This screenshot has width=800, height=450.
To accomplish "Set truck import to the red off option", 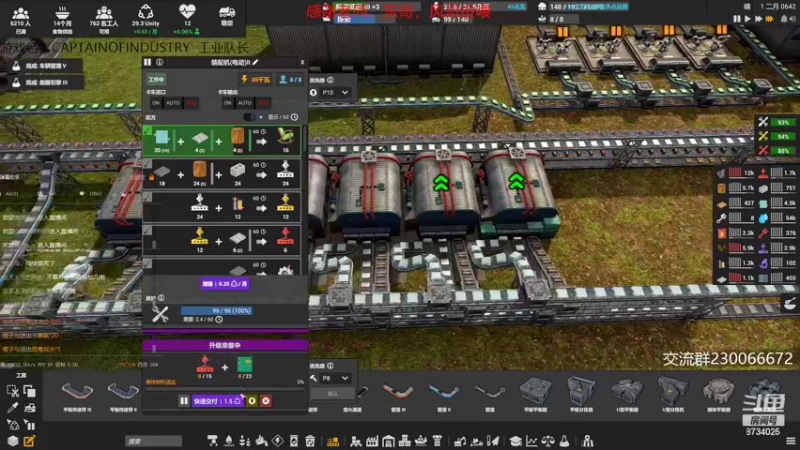I will pyautogui.click(x=191, y=103).
